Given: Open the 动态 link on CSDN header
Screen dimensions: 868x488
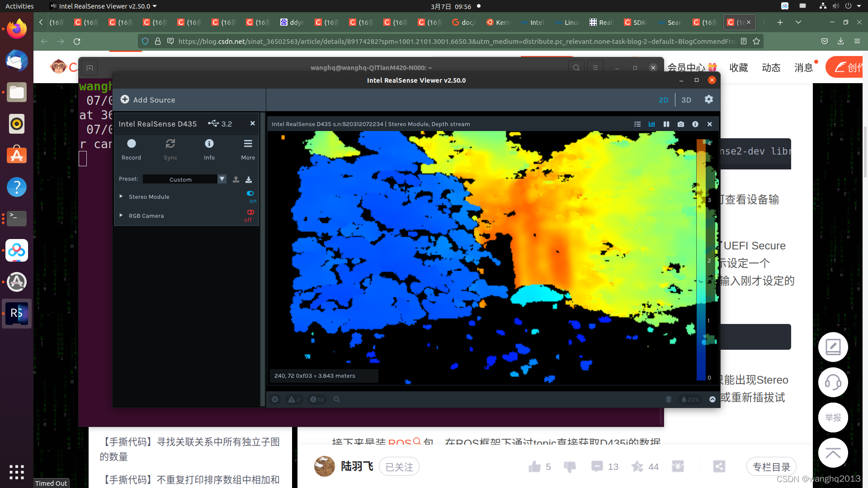Looking at the screenshot, I should pos(771,68).
